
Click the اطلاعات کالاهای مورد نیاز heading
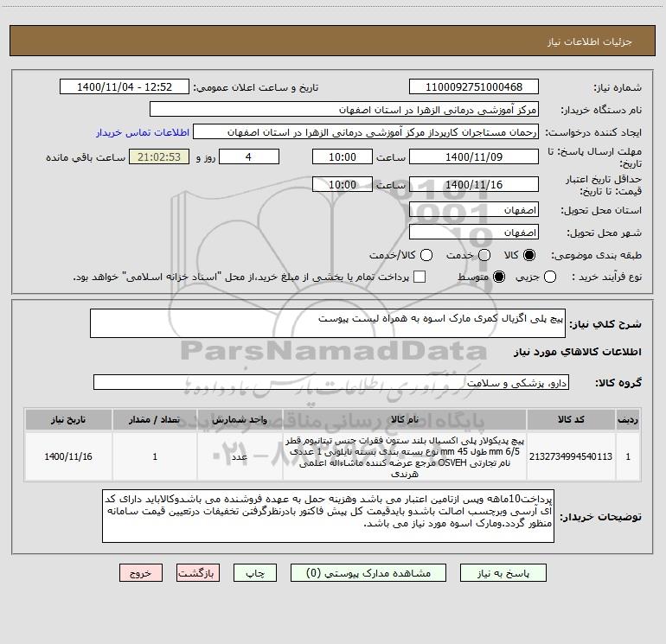point(577,352)
